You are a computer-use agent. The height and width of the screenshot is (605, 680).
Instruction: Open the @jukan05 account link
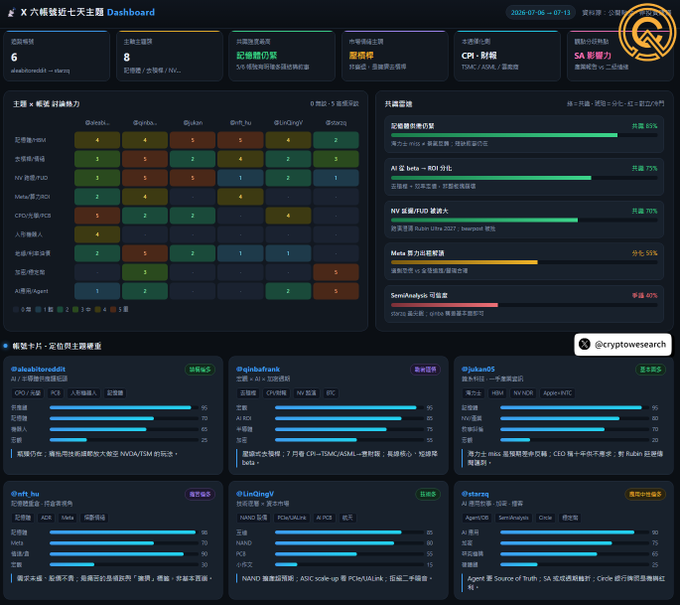tap(478, 369)
